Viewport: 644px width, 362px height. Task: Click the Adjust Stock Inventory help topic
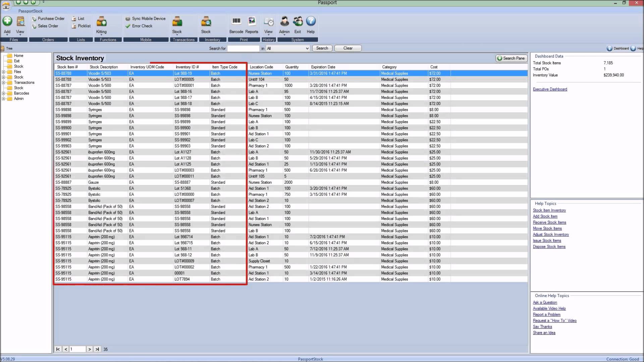point(551,234)
